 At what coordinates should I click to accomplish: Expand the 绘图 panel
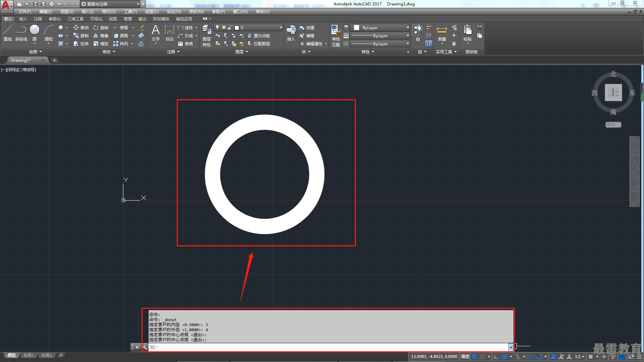tap(35, 52)
